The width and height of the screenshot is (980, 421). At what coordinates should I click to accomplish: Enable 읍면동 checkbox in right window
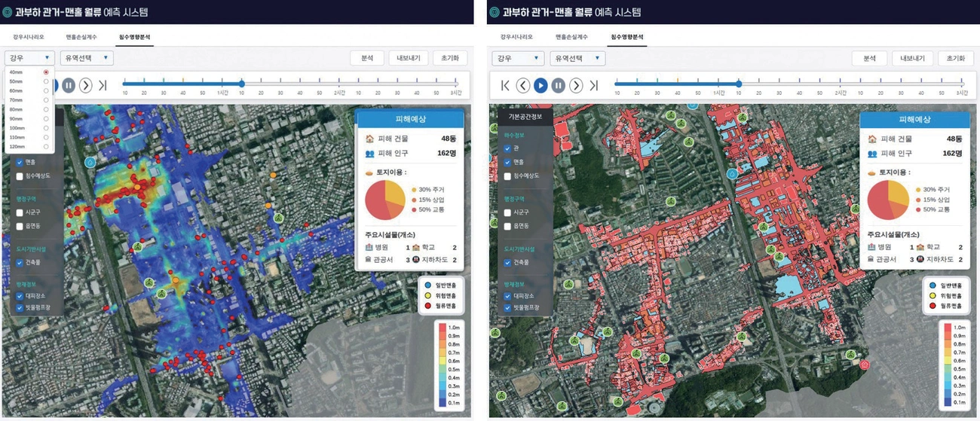coord(507,226)
